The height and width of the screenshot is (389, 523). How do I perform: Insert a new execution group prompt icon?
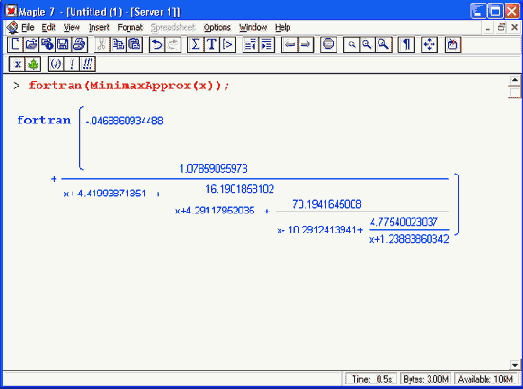coord(227,44)
